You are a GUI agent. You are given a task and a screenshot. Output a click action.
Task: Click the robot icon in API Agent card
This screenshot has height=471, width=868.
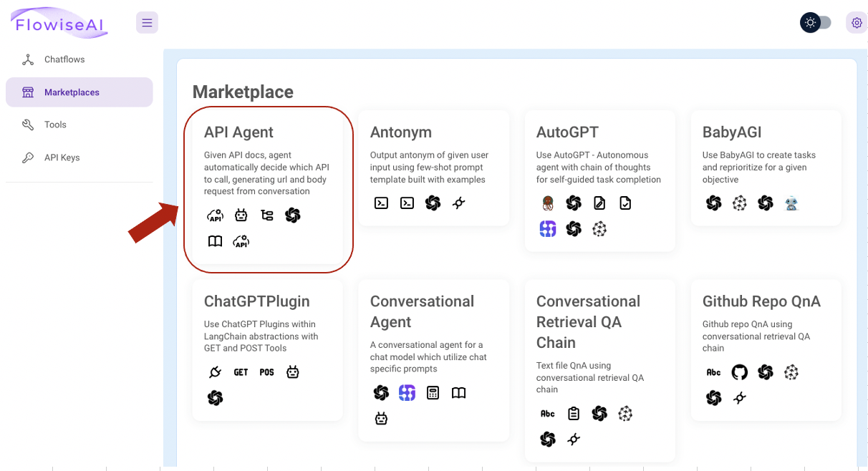pyautogui.click(x=241, y=215)
